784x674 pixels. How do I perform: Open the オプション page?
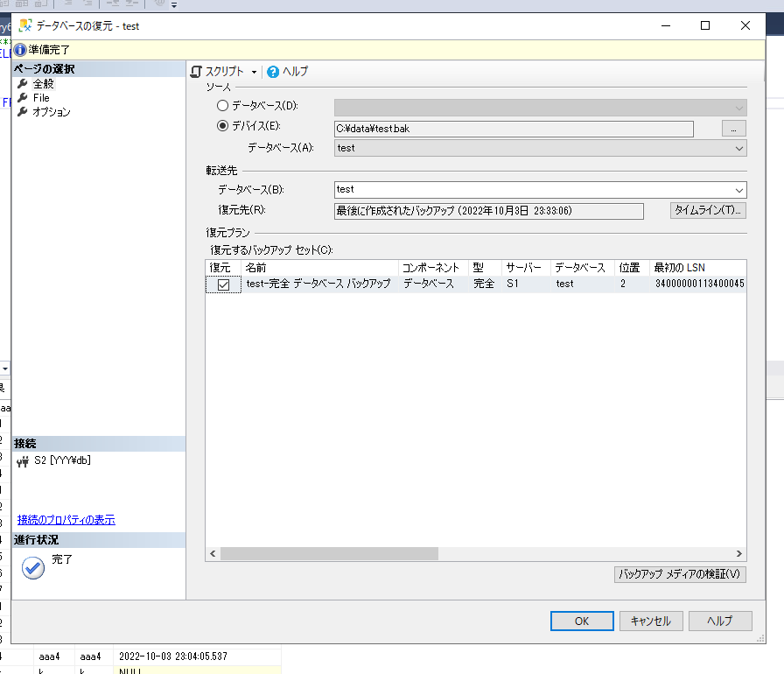(x=52, y=111)
